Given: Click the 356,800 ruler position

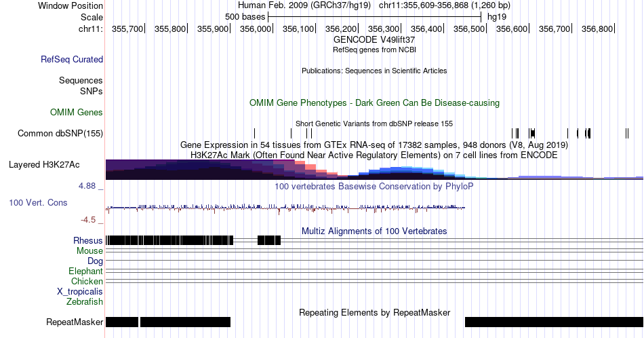Looking at the screenshot, I should click(597, 29).
